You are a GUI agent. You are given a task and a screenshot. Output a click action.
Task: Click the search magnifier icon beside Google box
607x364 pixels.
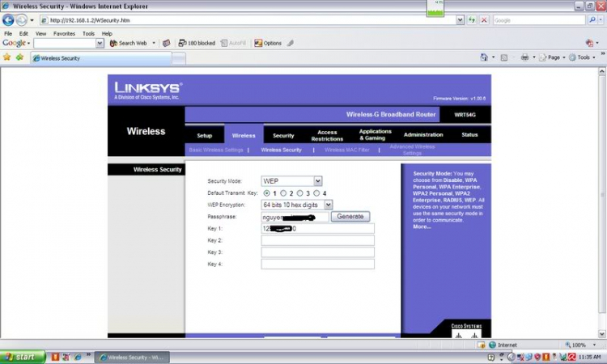pyautogui.click(x=592, y=19)
